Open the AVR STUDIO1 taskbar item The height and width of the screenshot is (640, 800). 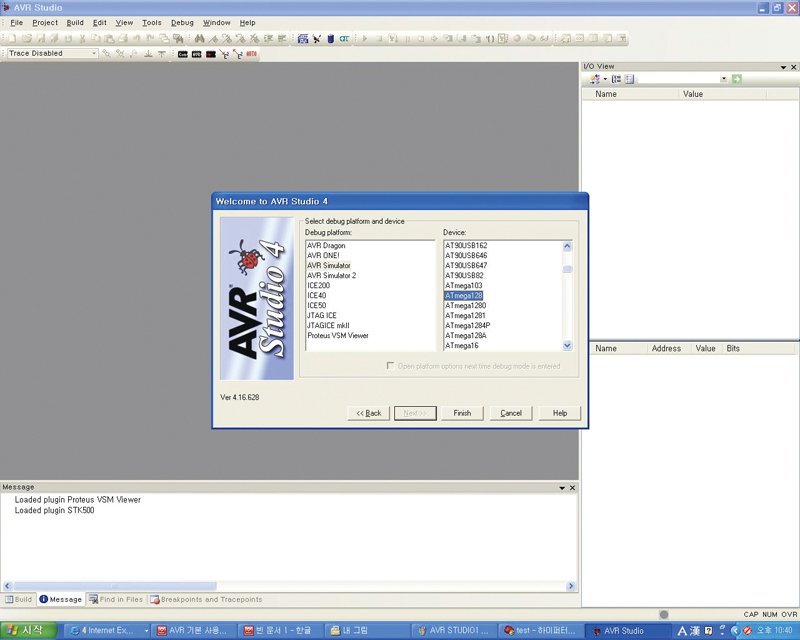[454, 631]
